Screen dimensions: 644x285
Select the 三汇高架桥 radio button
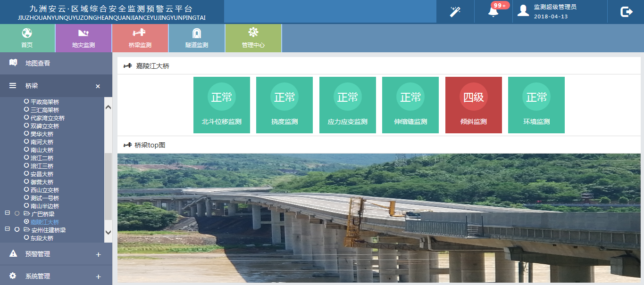(x=26, y=110)
